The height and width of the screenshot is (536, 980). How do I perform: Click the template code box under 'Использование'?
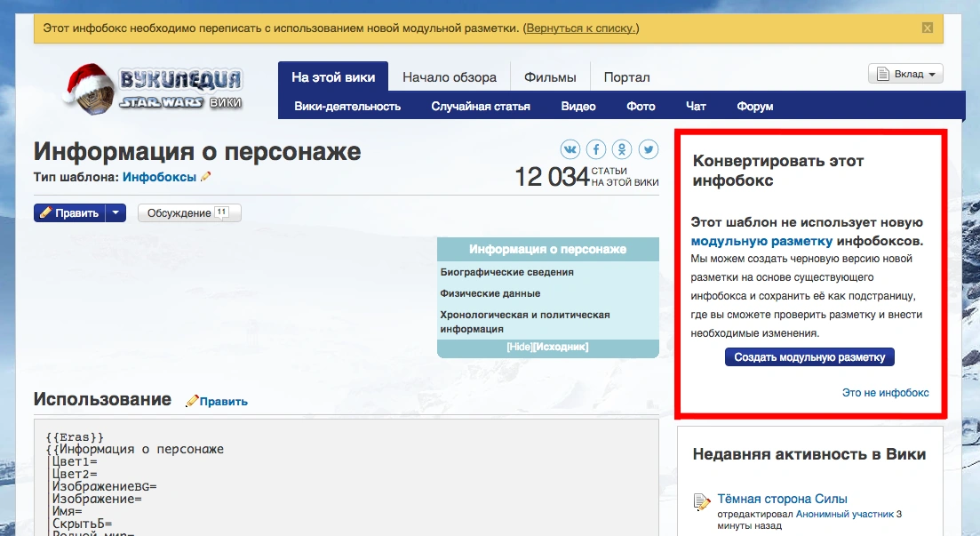pyautogui.click(x=347, y=478)
